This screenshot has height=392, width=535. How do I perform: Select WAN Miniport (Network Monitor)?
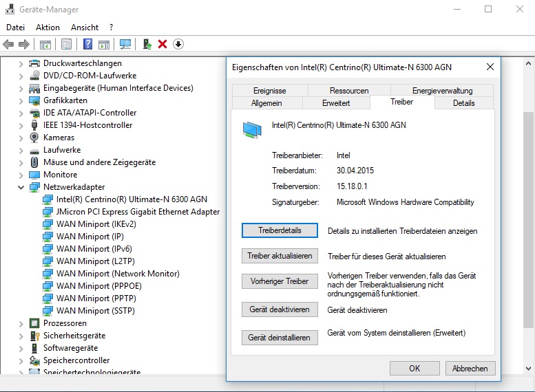pos(118,274)
